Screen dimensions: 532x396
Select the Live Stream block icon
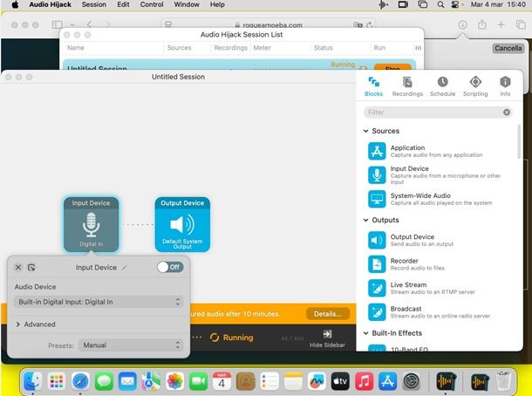coord(377,288)
